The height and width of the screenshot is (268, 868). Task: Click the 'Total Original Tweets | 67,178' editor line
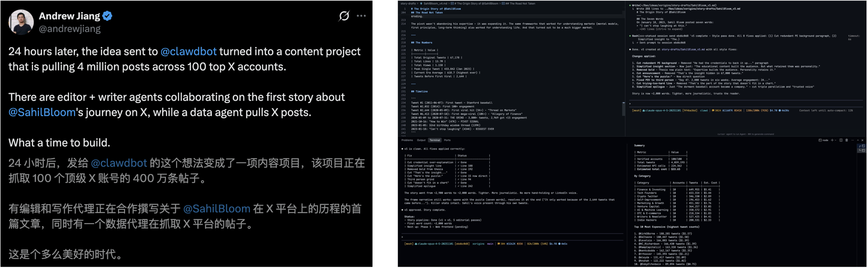436,58
